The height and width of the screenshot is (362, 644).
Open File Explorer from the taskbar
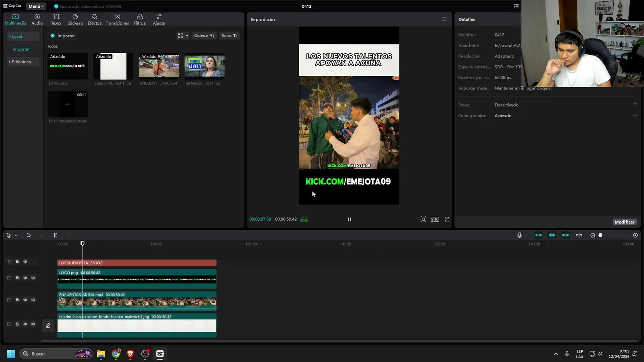click(101, 354)
